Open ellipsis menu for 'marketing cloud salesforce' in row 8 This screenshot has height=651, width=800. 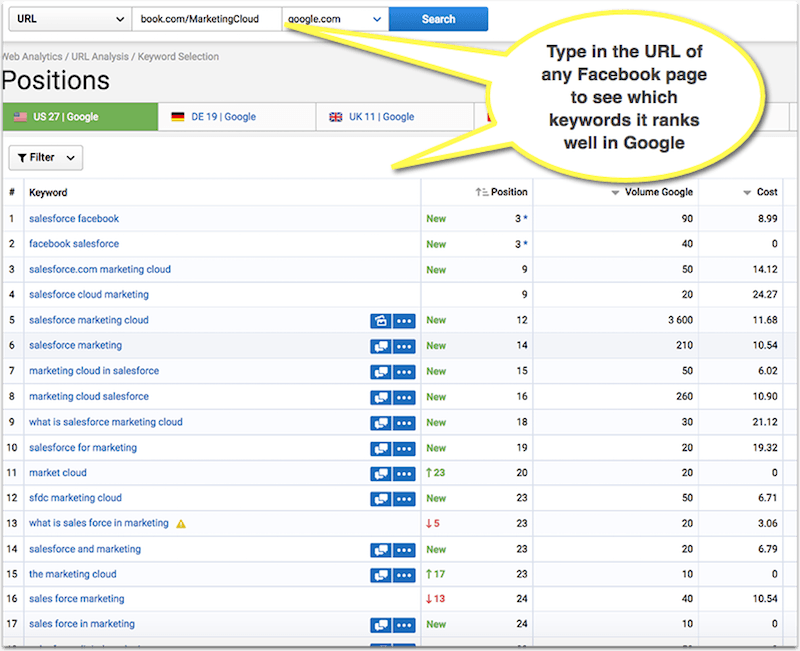[404, 397]
